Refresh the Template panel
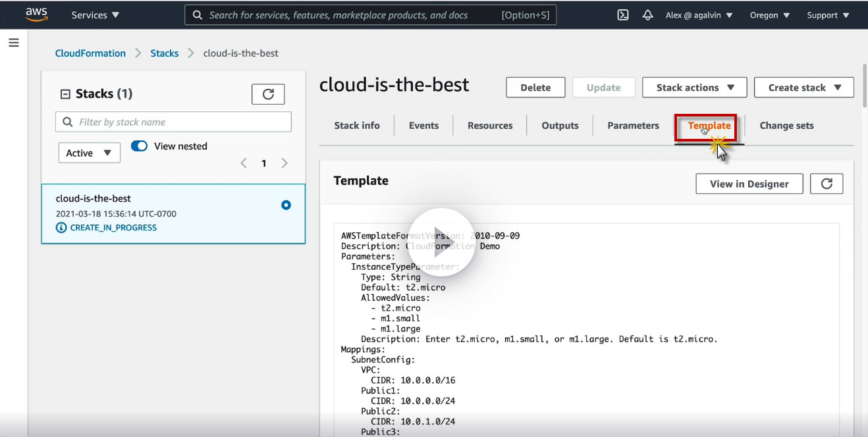868x437 pixels. tap(827, 184)
